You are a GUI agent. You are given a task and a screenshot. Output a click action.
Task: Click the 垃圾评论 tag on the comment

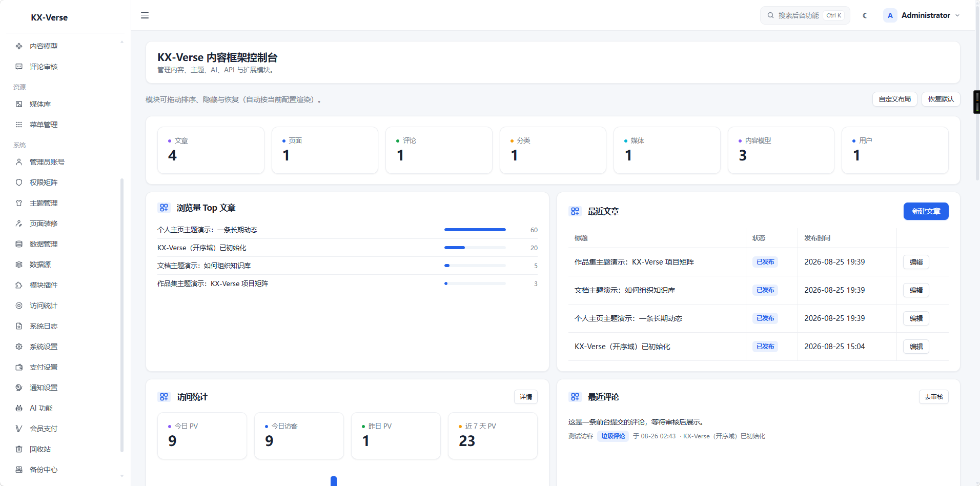pyautogui.click(x=613, y=436)
